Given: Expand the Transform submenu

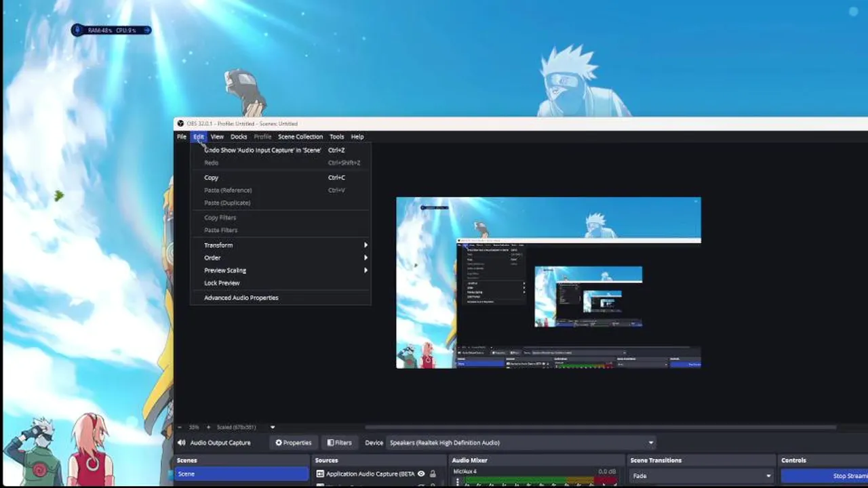Looking at the screenshot, I should (x=280, y=245).
